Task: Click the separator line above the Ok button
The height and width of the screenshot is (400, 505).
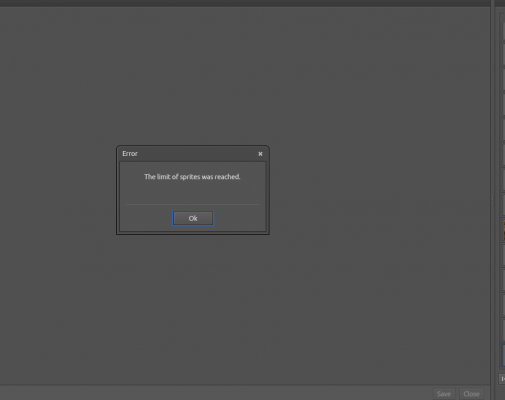Action: point(193,204)
